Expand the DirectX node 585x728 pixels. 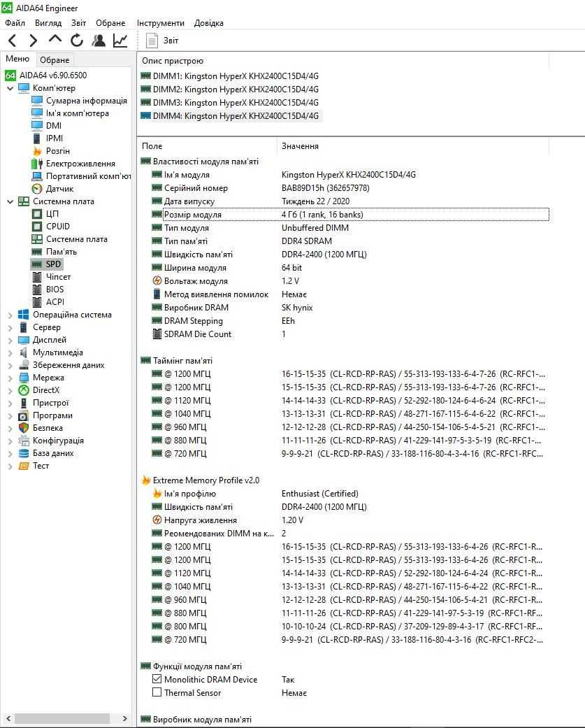[x=10, y=390]
